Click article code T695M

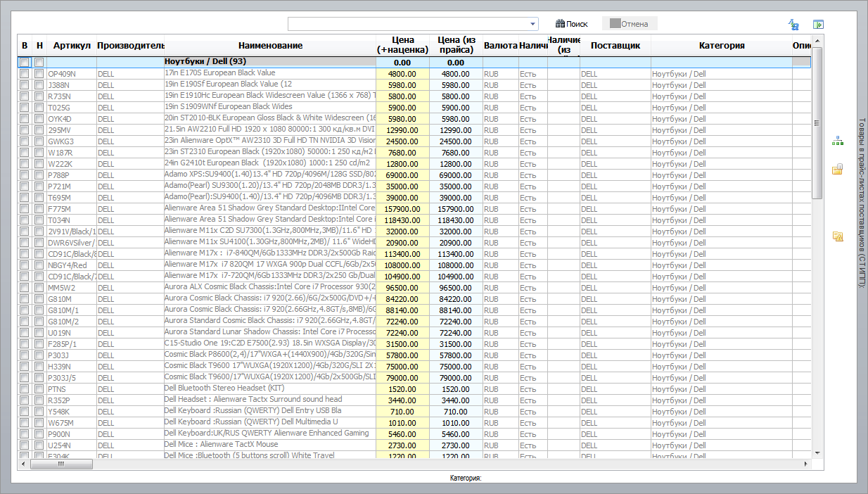[x=72, y=197]
